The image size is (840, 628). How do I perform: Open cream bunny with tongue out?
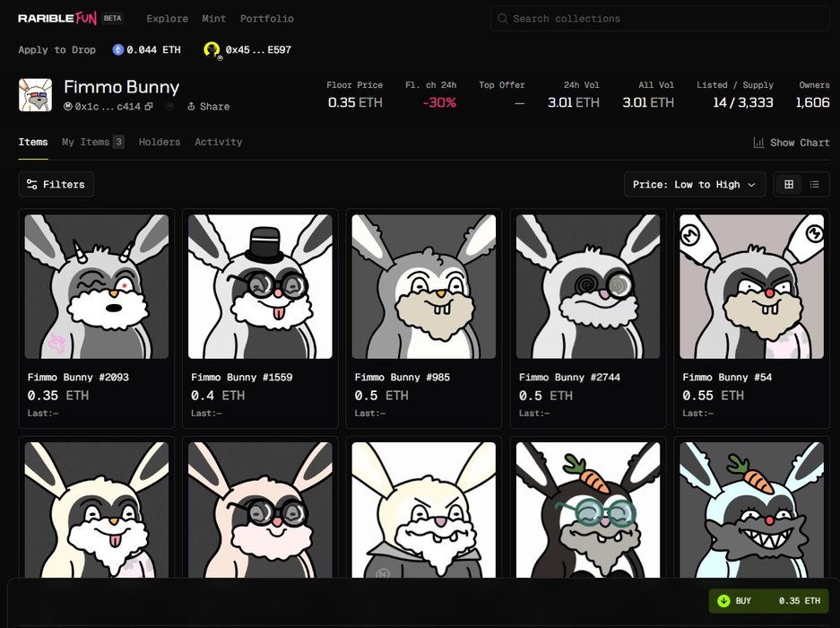pyautogui.click(x=97, y=510)
